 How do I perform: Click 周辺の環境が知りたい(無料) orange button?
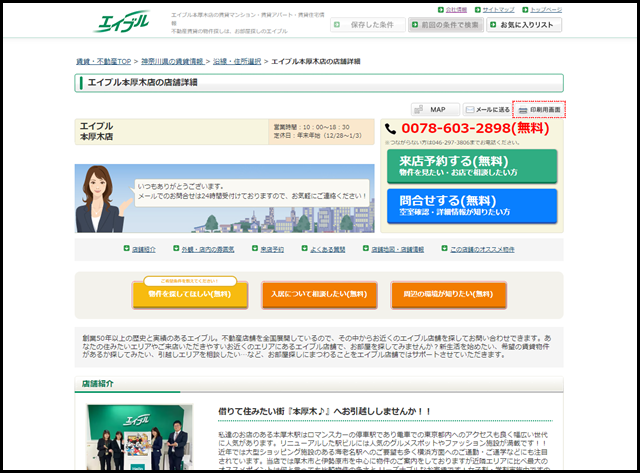pyautogui.click(x=448, y=294)
